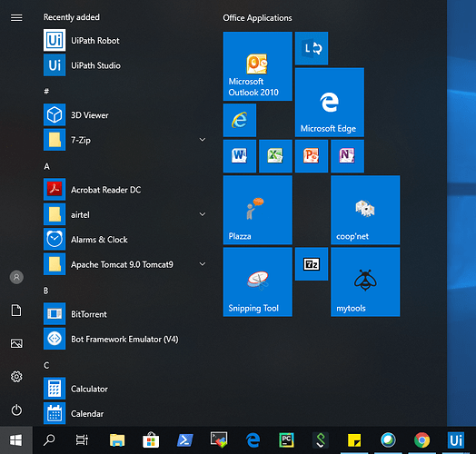Open Bot Framework Emulator (V4)
This screenshot has height=454, width=476.
coord(125,339)
